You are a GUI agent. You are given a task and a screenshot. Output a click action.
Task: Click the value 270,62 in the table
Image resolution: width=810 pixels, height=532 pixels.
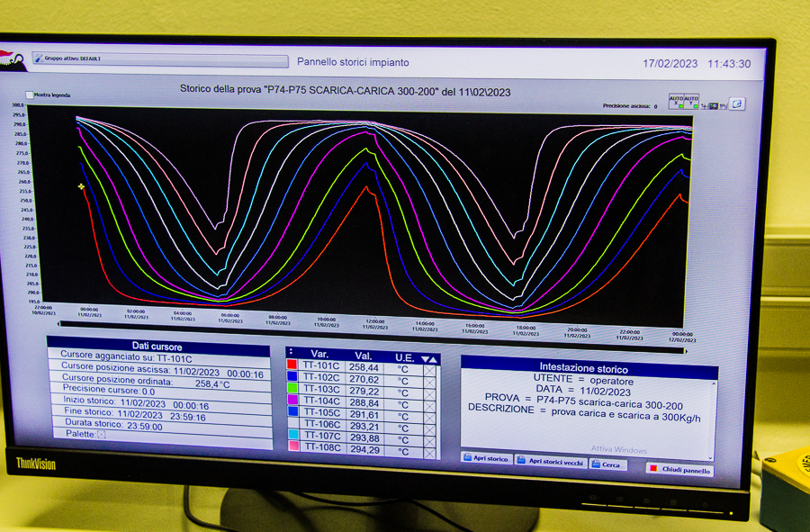click(364, 379)
